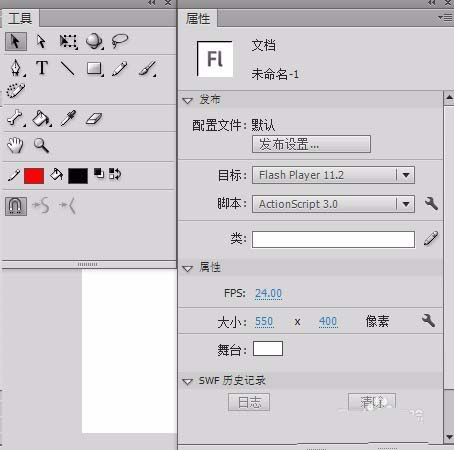The height and width of the screenshot is (450, 454).
Task: Select the Text tool
Action: point(42,68)
